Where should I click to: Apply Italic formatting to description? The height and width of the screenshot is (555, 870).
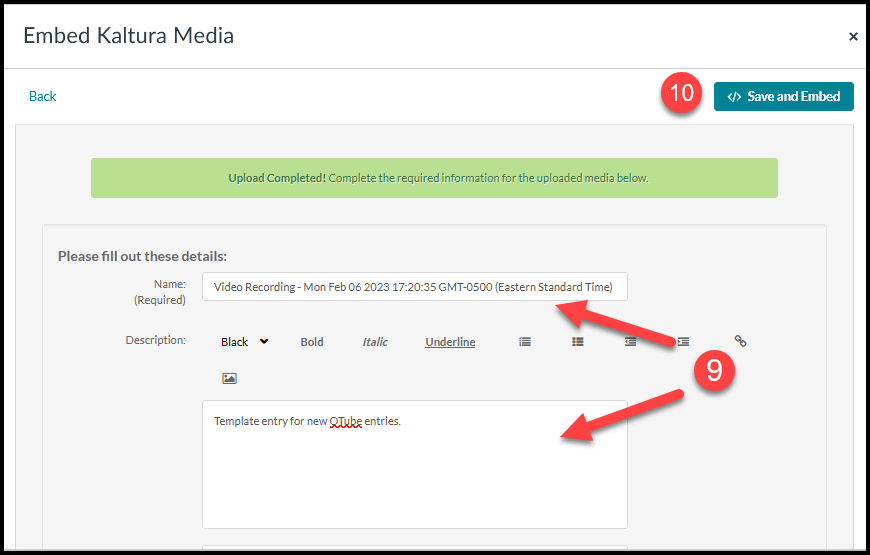coord(375,342)
